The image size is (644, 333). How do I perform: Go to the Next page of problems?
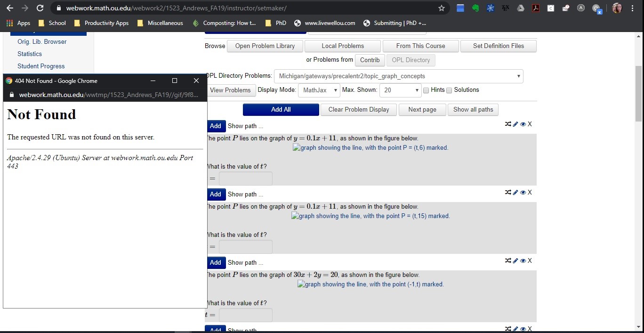click(422, 110)
